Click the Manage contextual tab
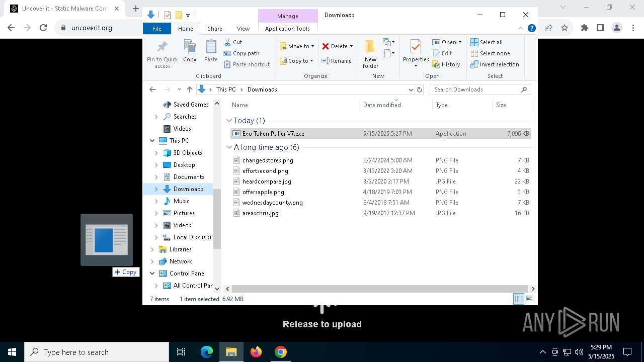The image size is (644, 362). pos(288,16)
